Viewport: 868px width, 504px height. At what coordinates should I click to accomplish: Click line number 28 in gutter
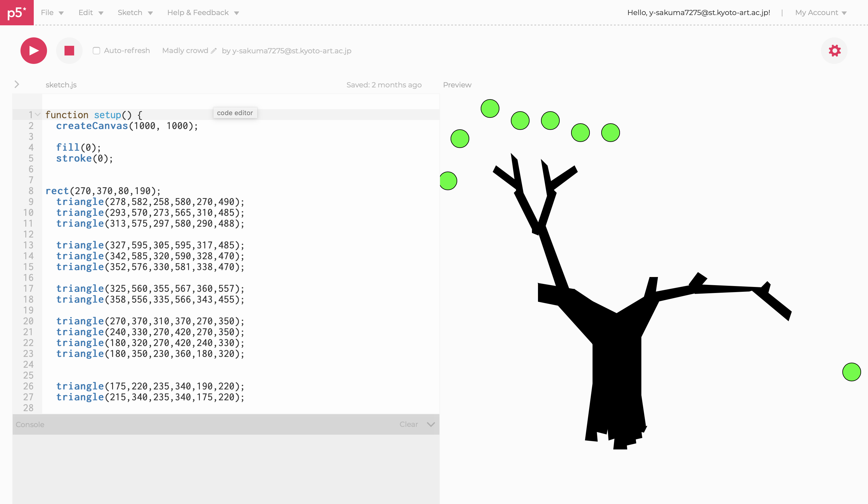click(x=28, y=408)
